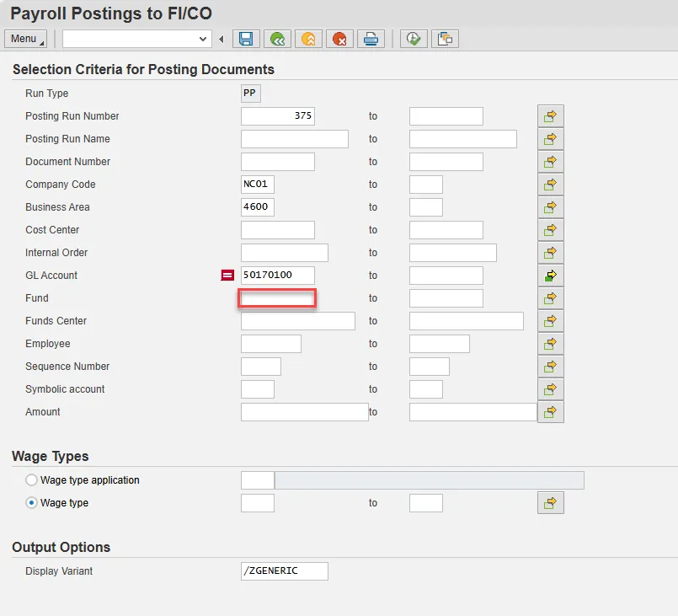Click the Display Variant field

click(284, 571)
